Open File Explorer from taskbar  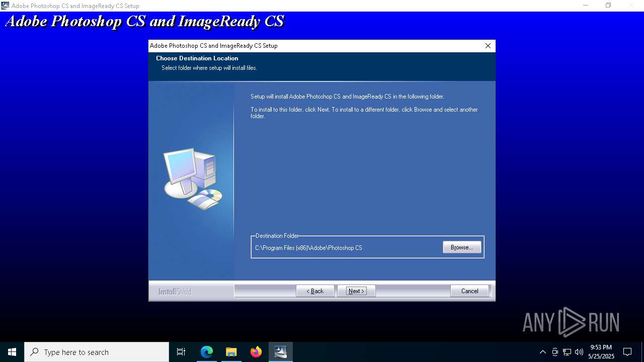[x=231, y=352]
